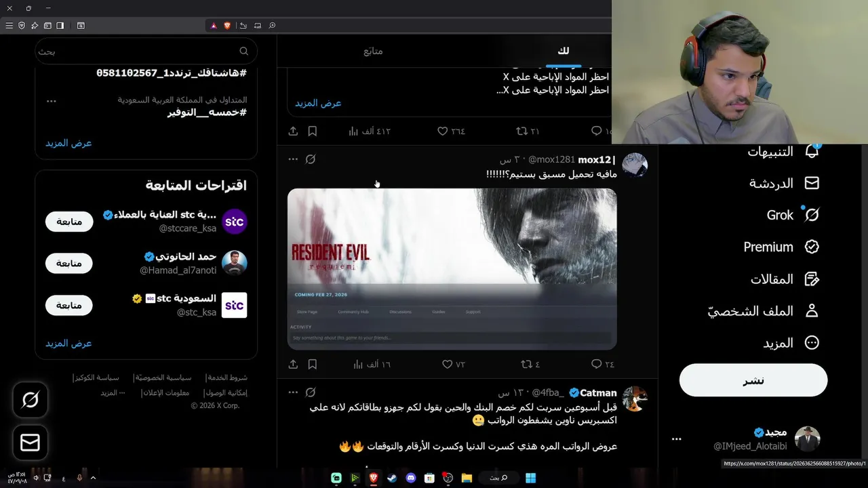Click the Brave Rewards triangle icon
This screenshot has height=488, width=868.
213,26
